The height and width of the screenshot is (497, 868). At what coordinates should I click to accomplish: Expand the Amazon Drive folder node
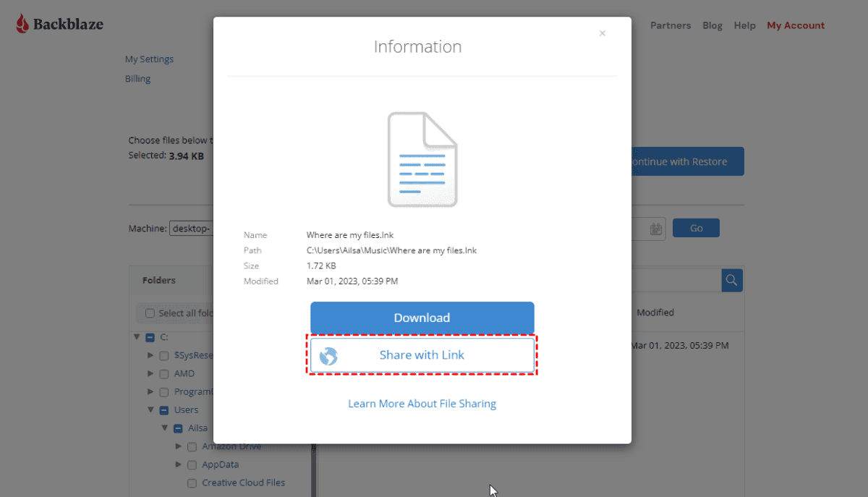[x=178, y=446]
